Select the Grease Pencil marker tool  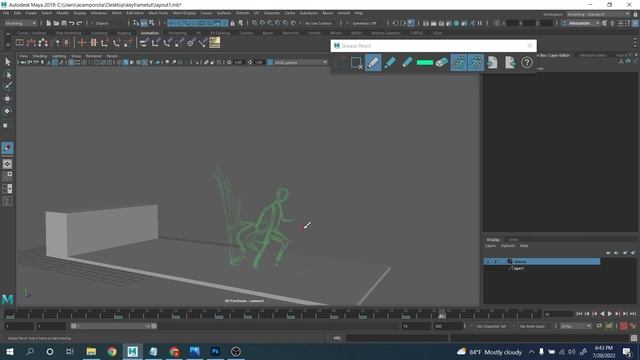point(390,62)
